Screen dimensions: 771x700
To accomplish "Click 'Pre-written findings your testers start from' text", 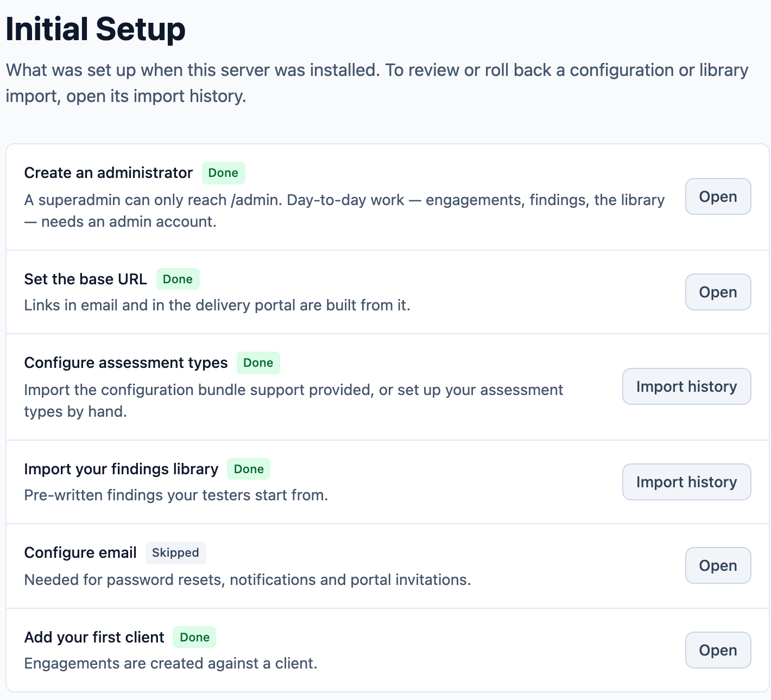I will tap(176, 495).
